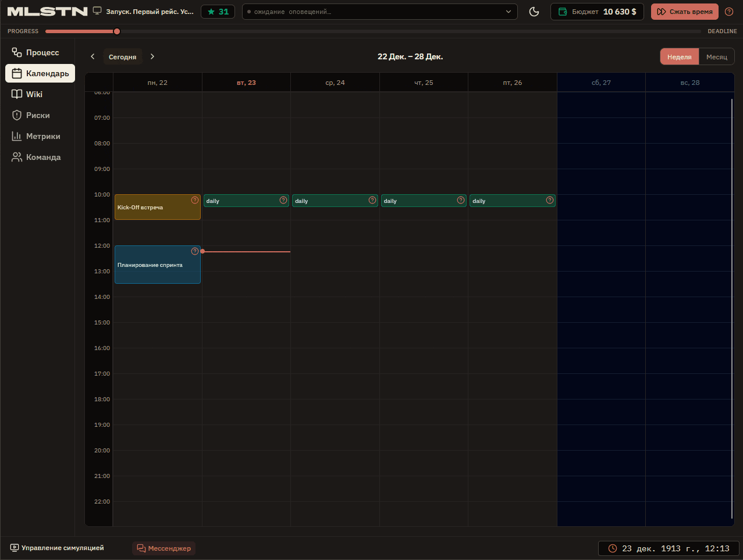Viewport: 743px width, 560px height.
Task: Go to Риски in the sidebar
Action: [40, 115]
